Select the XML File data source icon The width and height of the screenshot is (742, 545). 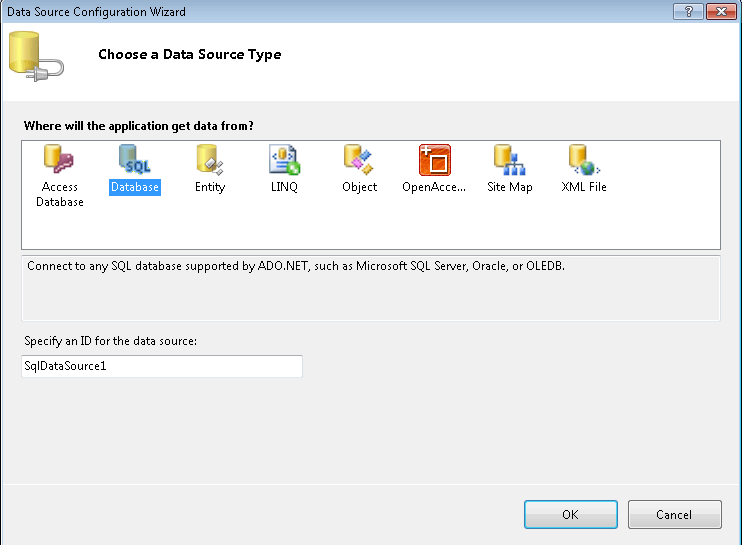584,159
